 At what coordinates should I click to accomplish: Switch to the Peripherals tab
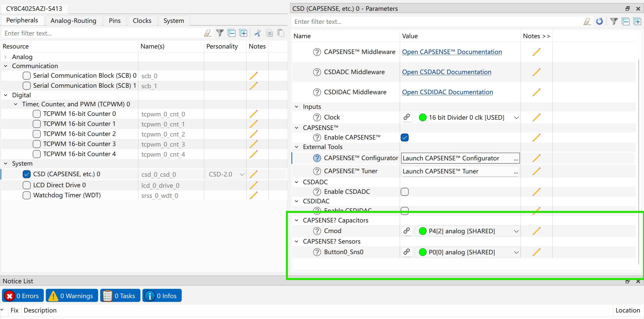[22, 20]
